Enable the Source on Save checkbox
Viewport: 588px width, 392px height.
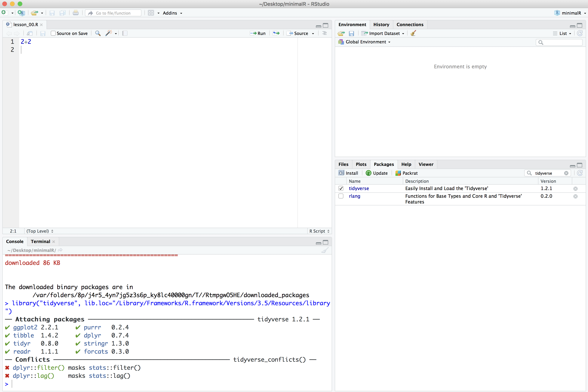(53, 33)
